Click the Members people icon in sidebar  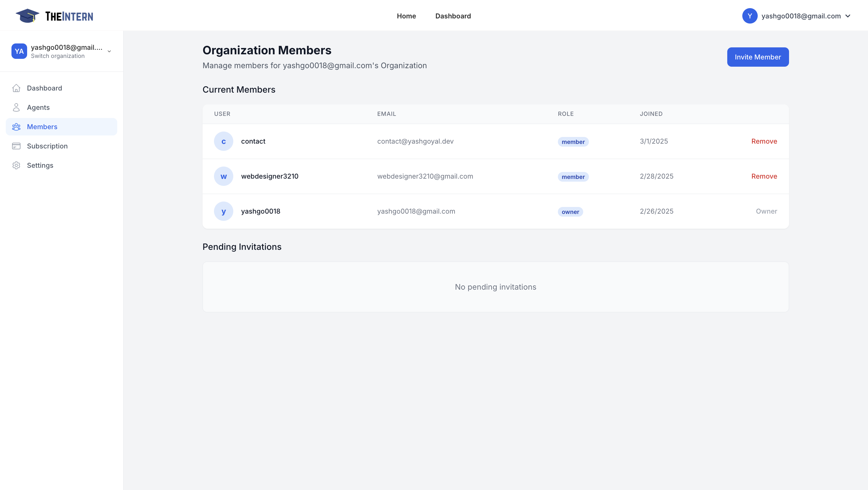17,126
